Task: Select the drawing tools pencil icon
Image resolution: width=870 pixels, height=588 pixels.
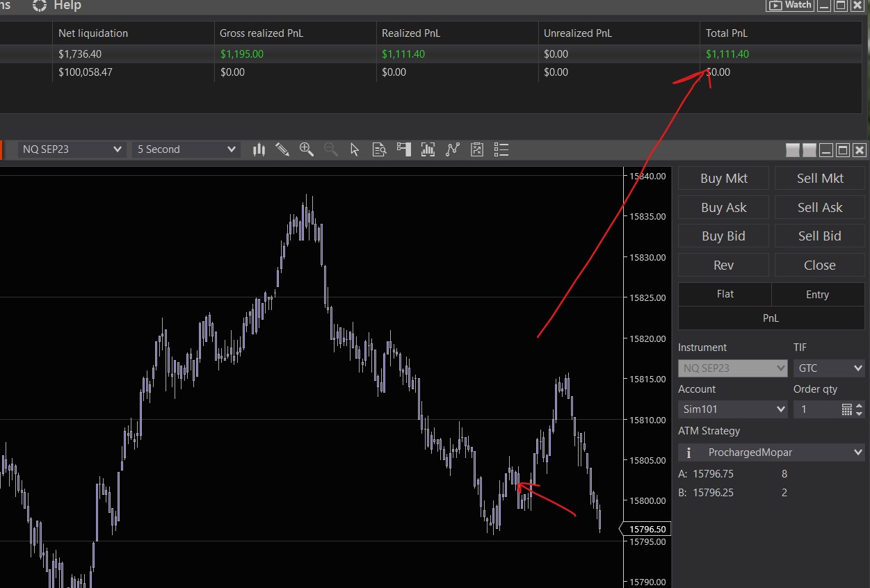Action: pos(282,149)
